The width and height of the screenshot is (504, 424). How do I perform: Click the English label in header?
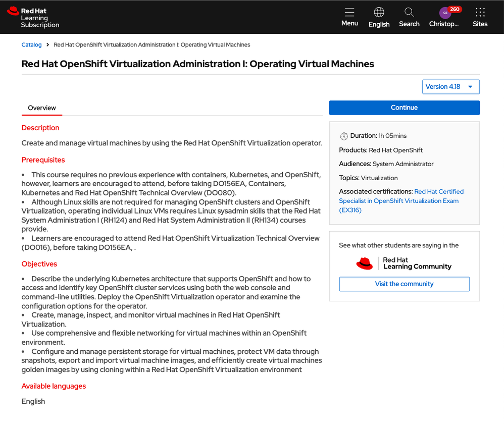(x=379, y=24)
